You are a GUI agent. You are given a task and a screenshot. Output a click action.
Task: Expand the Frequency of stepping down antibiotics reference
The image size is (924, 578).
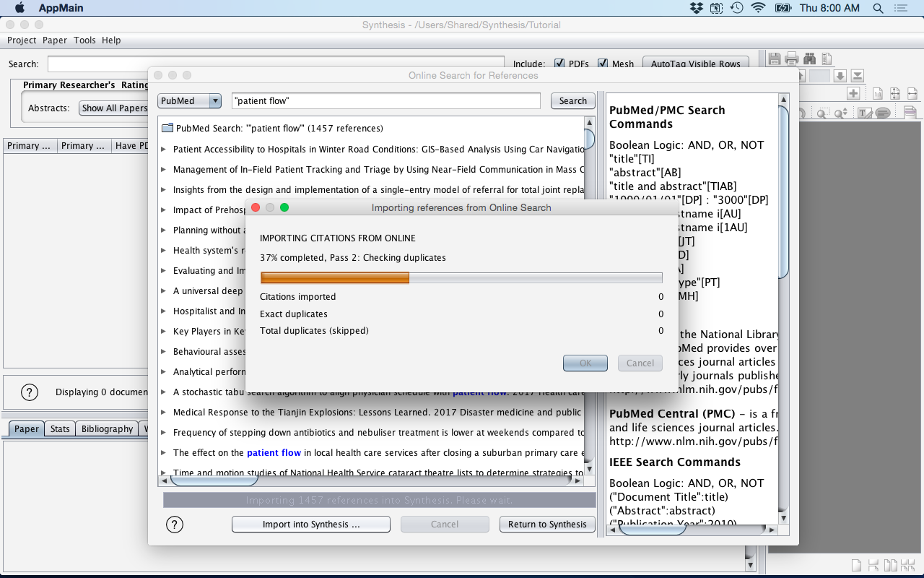click(164, 433)
